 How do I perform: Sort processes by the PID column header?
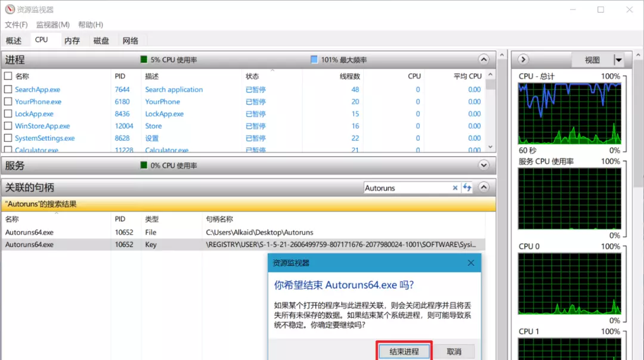tap(120, 76)
